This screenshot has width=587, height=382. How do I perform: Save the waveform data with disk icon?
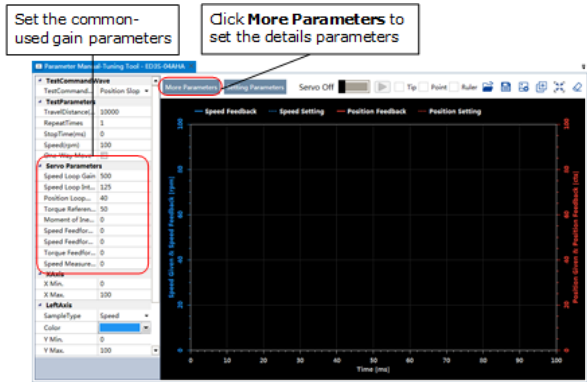pos(506,87)
